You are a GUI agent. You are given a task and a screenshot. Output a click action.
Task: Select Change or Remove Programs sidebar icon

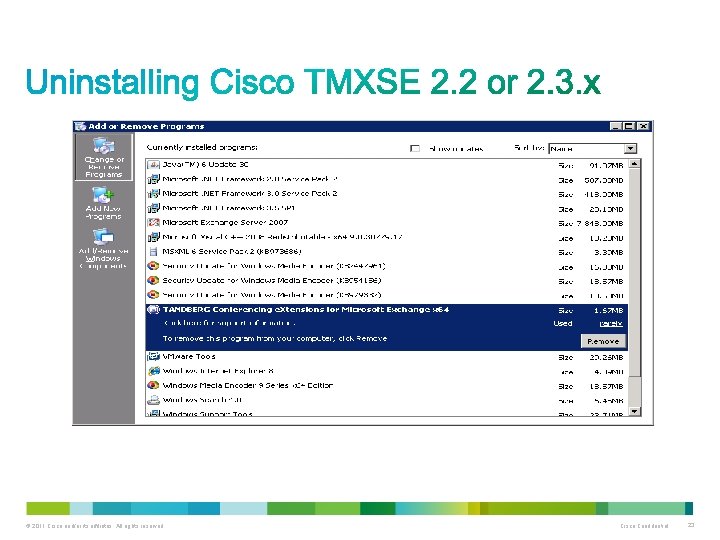pyautogui.click(x=104, y=158)
